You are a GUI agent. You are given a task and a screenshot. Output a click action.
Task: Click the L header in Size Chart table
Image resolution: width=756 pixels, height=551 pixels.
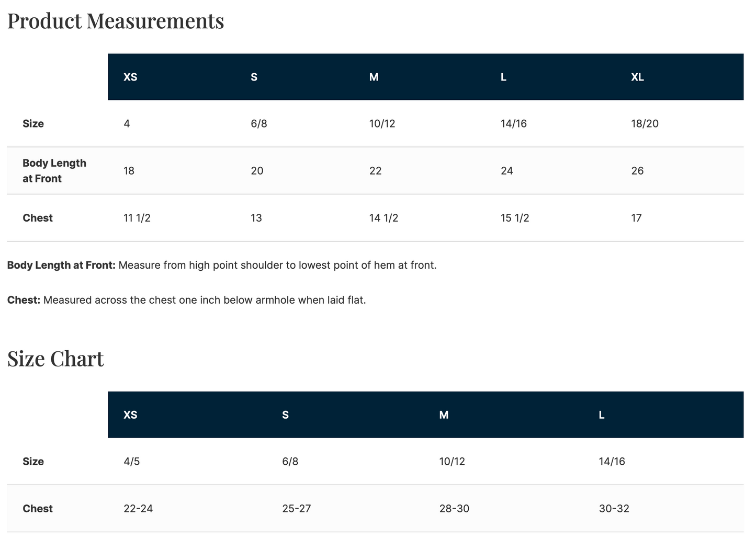coord(602,415)
